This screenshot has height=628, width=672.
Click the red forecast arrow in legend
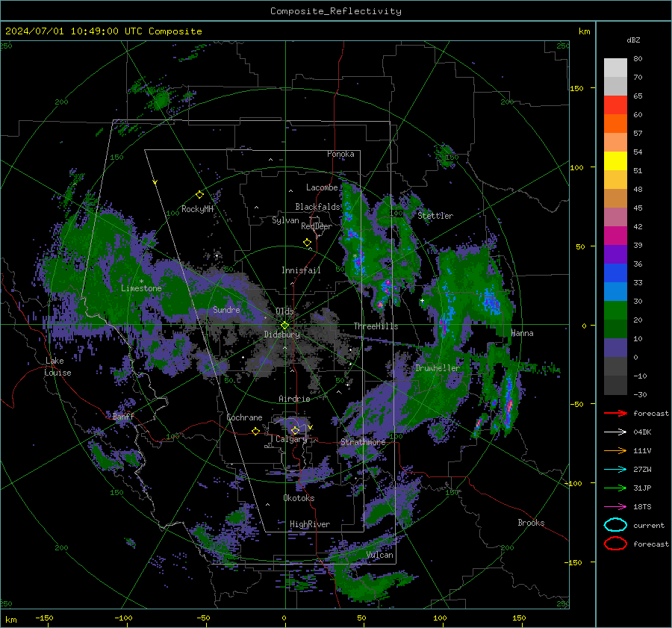point(615,413)
